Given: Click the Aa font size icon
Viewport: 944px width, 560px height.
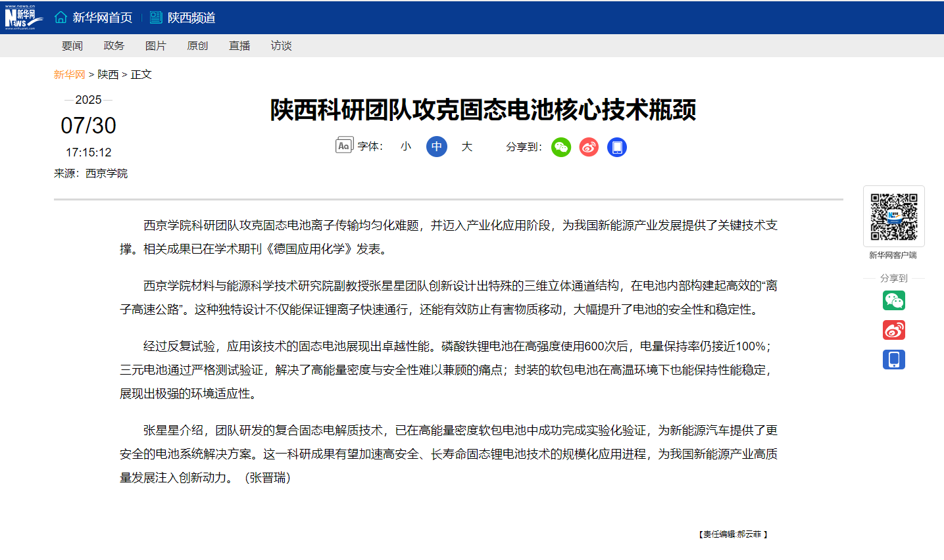Looking at the screenshot, I should (x=344, y=146).
